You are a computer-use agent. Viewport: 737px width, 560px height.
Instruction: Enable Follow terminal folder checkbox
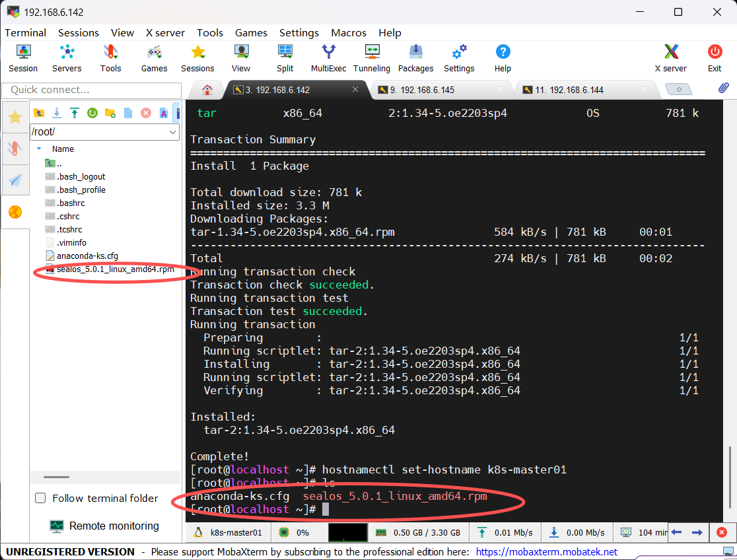(40, 498)
